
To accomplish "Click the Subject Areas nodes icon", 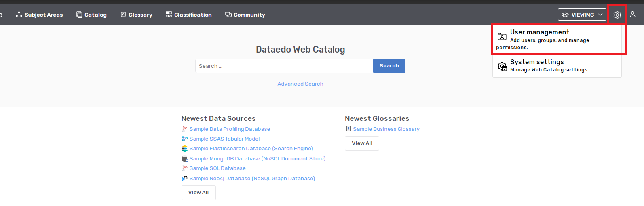I will [x=19, y=15].
